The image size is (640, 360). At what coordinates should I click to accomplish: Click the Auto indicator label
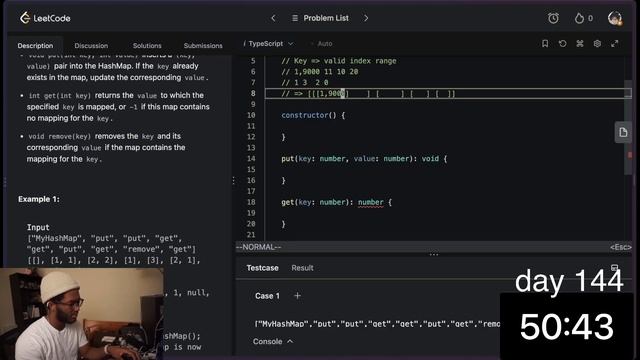[x=324, y=44]
